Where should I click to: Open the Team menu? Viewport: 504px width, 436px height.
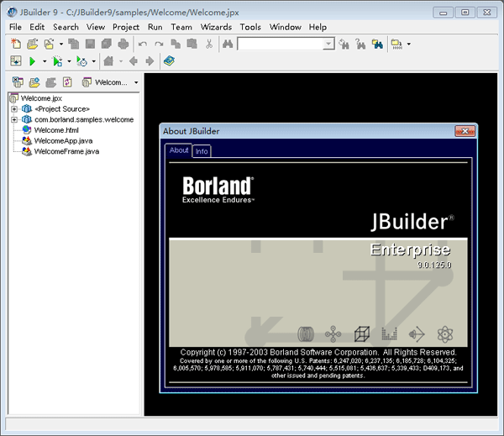point(181,27)
